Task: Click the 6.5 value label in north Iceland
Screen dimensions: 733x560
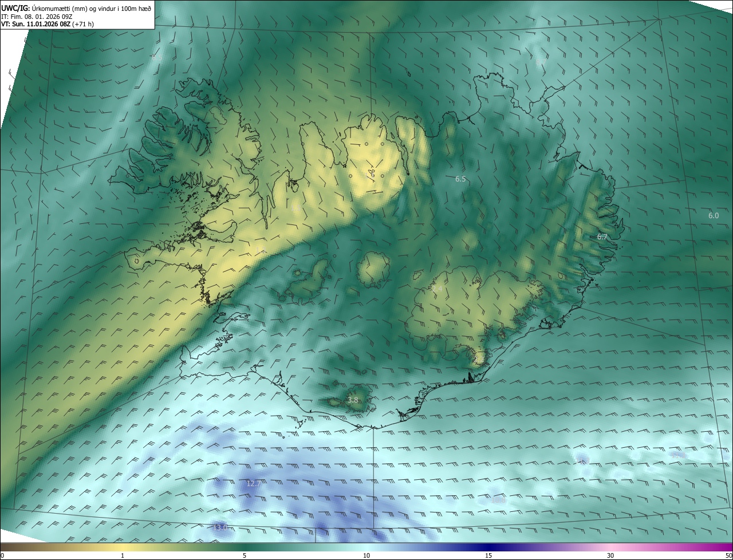Action: click(460, 179)
